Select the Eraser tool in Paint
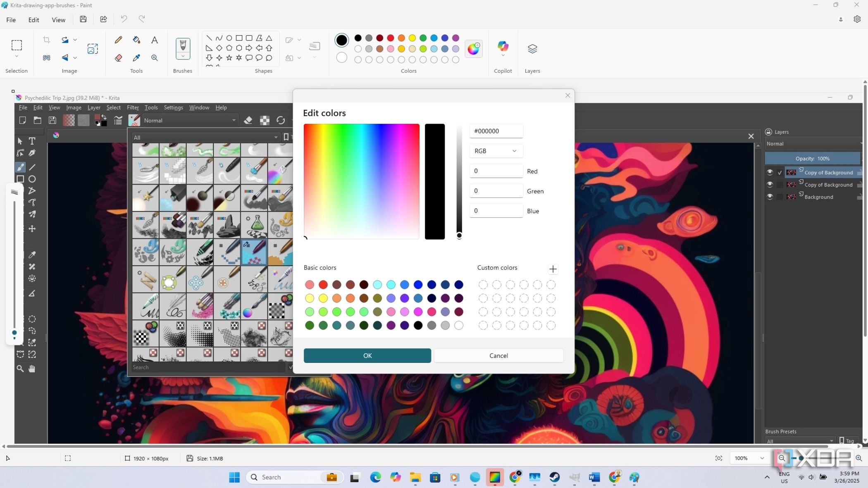 pyautogui.click(x=118, y=58)
